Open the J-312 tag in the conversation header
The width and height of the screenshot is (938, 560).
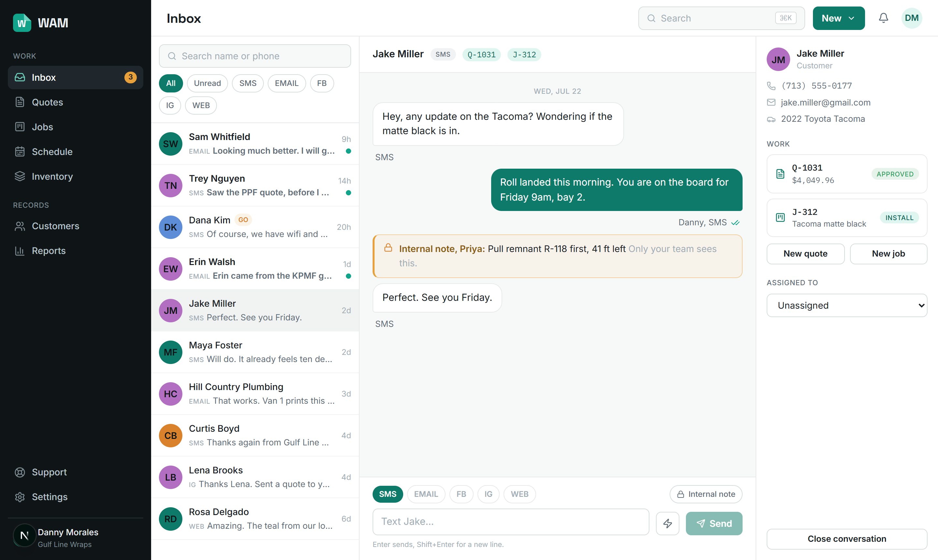click(524, 54)
